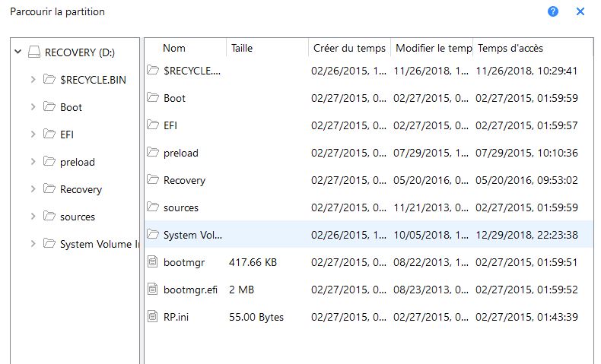Click the 2 MB size value
601x364 pixels.
coord(241,290)
